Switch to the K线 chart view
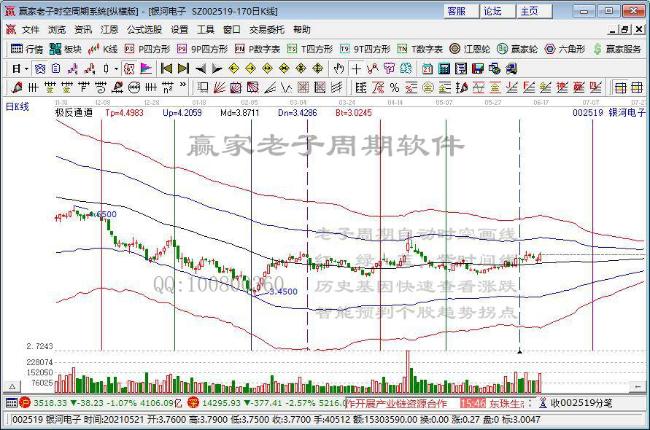The height and width of the screenshot is (430, 650). coord(103,49)
